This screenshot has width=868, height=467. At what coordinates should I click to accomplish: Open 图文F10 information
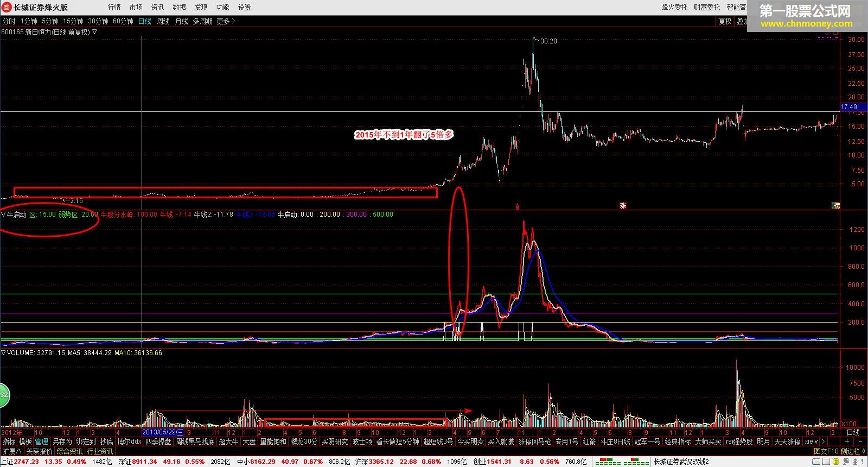[x=826, y=451]
